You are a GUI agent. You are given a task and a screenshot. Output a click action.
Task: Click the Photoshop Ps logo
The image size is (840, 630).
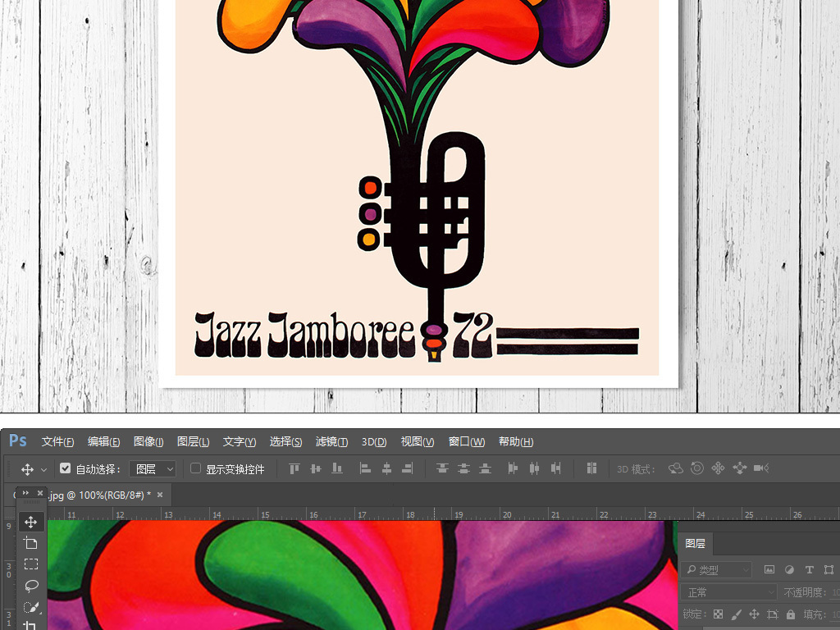pos(18,441)
